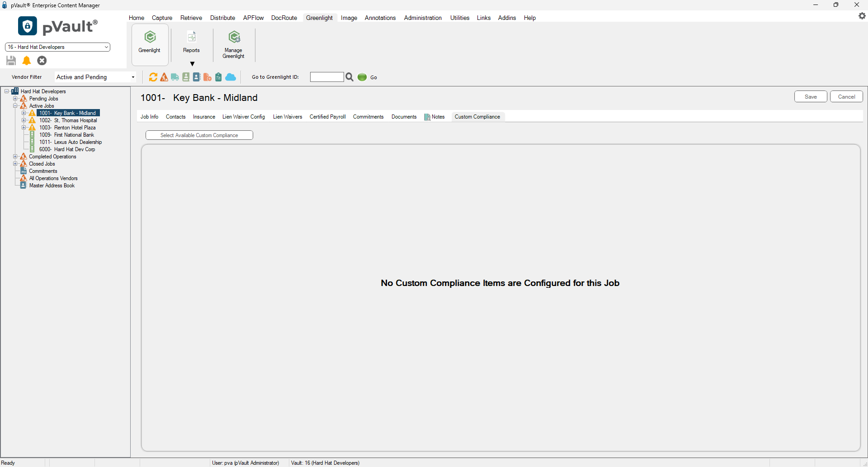This screenshot has width=868, height=467.
Task: Switch to the Documents tab
Action: [404, 117]
